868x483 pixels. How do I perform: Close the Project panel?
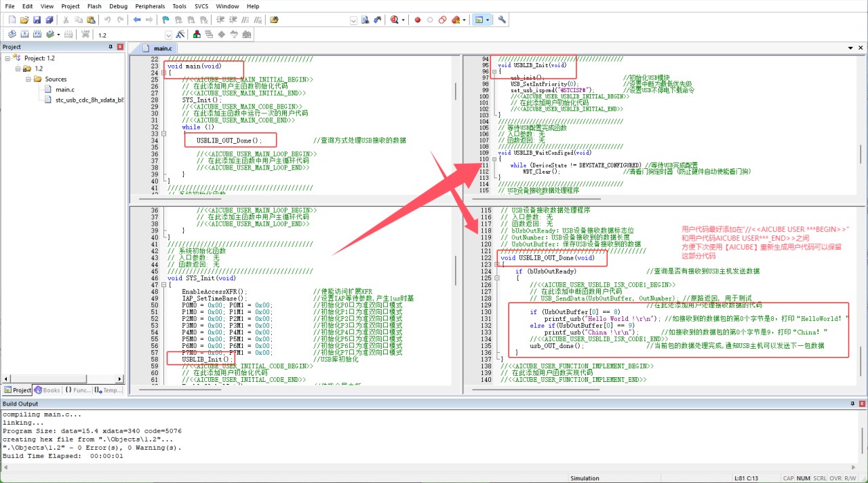[x=121, y=47]
